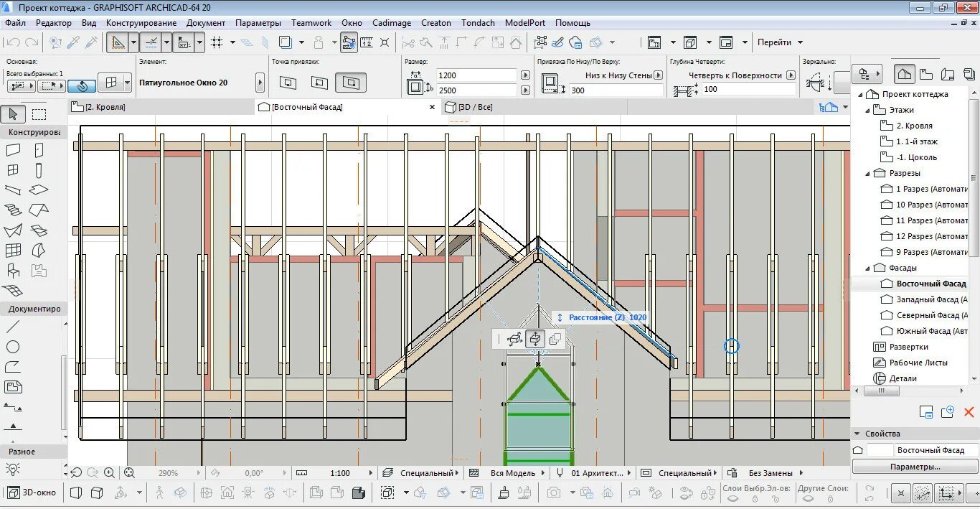Click the zoom in magnifier icon
This screenshot has width=980, height=509.
click(109, 472)
